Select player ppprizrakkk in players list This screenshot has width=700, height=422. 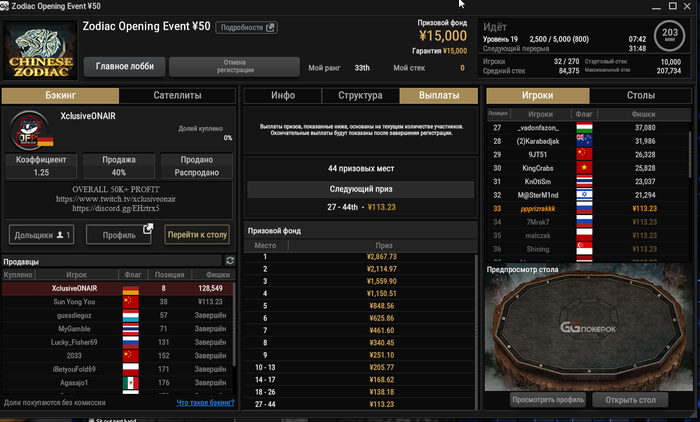coord(588,209)
